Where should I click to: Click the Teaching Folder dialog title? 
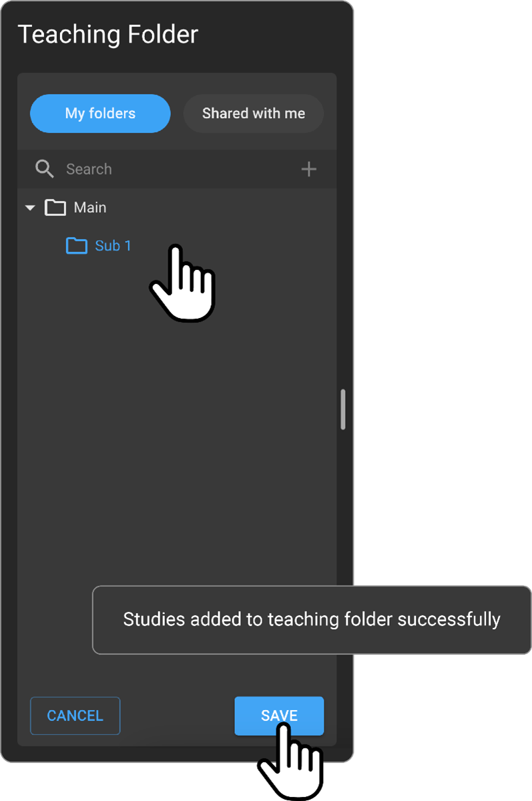pos(108,35)
